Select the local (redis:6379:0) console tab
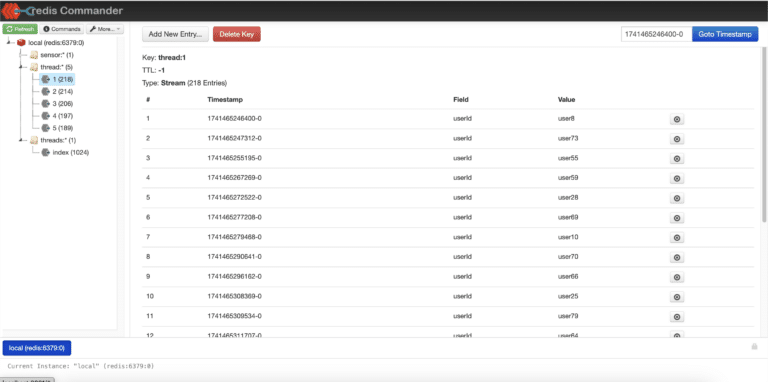Screen dimensions: 768x382 [x=37, y=348]
